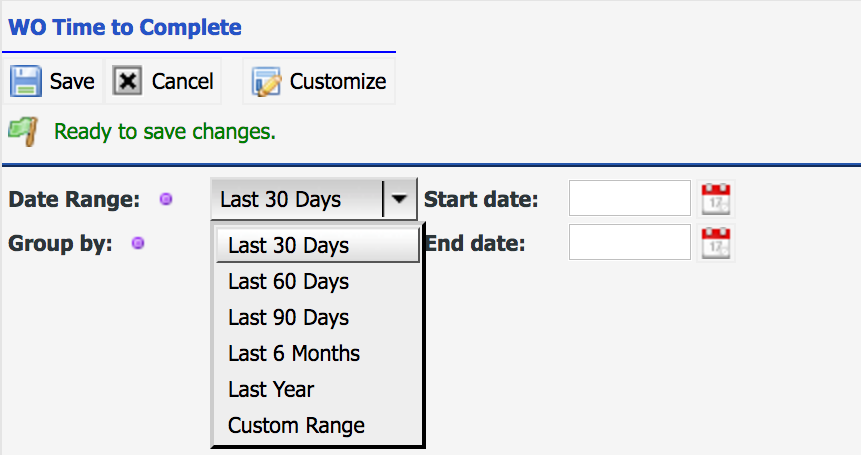
Task: Focus the Start date input field
Action: coord(629,198)
